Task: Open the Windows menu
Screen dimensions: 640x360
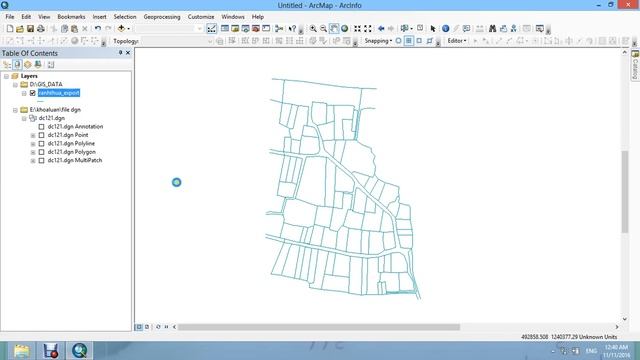Action: coord(233,17)
